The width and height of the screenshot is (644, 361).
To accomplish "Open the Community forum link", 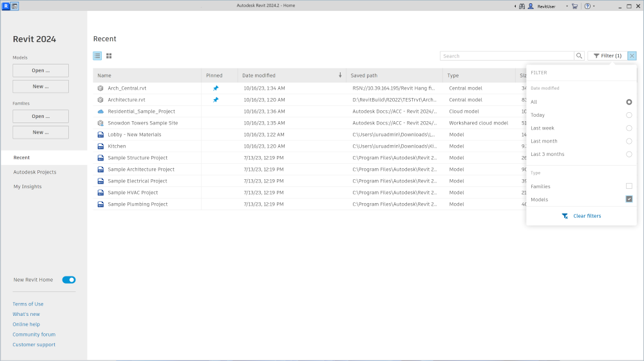I will click(x=34, y=335).
